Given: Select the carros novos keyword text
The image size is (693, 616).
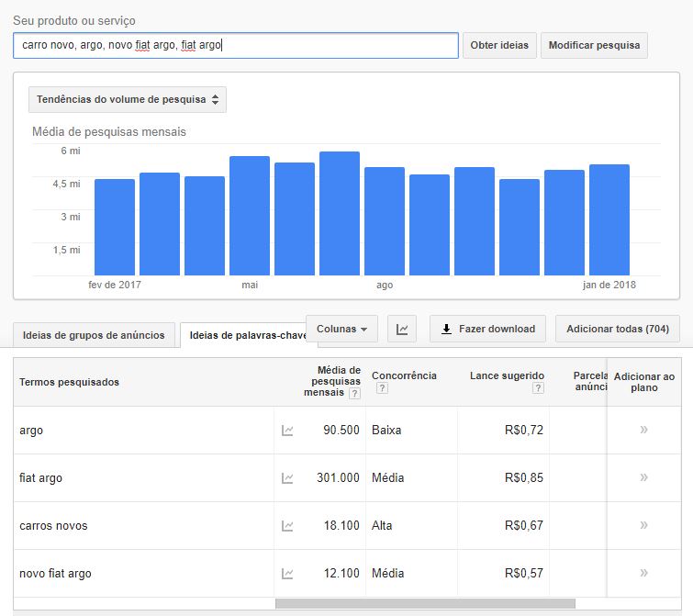Looking at the screenshot, I should (x=53, y=525).
